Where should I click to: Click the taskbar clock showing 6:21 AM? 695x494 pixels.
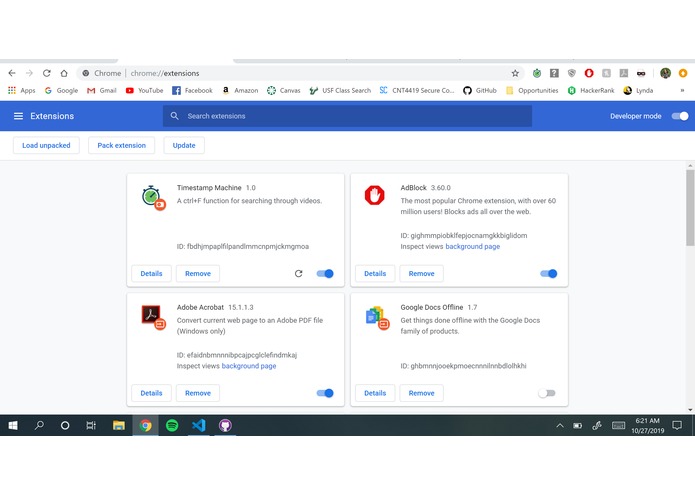648,425
